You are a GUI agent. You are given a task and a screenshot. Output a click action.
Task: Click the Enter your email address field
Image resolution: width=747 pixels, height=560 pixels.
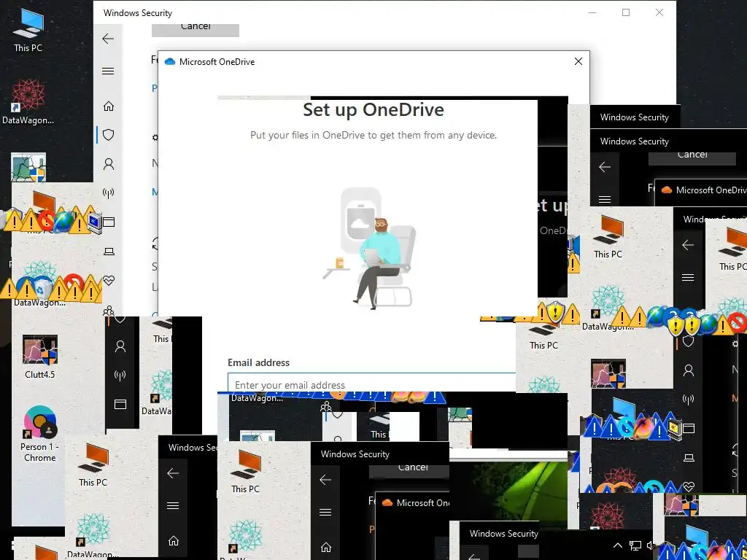[371, 384]
